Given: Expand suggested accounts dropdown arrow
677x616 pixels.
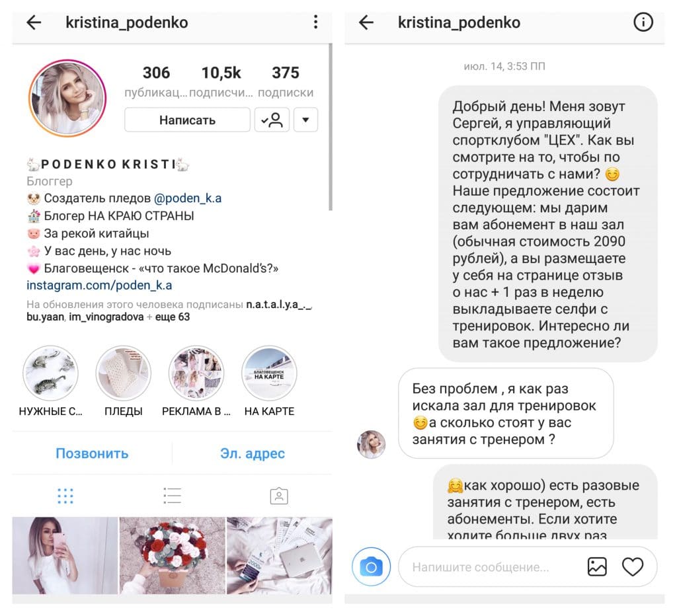Looking at the screenshot, I should point(305,120).
